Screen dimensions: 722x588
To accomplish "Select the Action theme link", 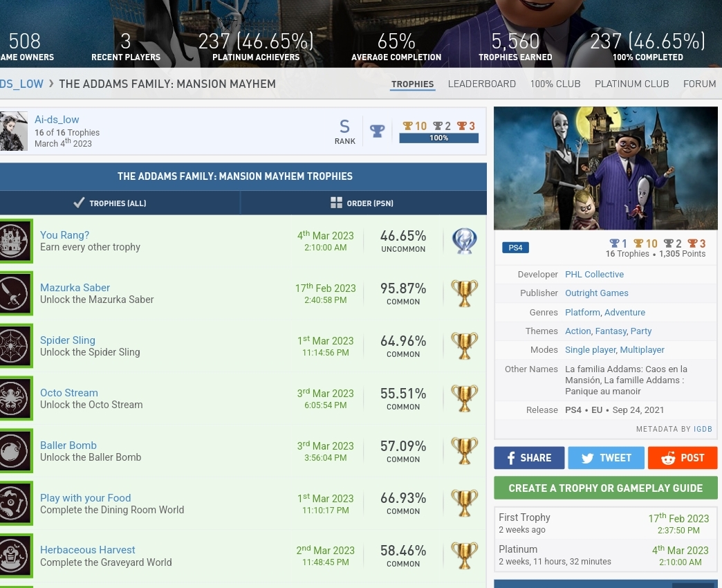I will pyautogui.click(x=578, y=331).
